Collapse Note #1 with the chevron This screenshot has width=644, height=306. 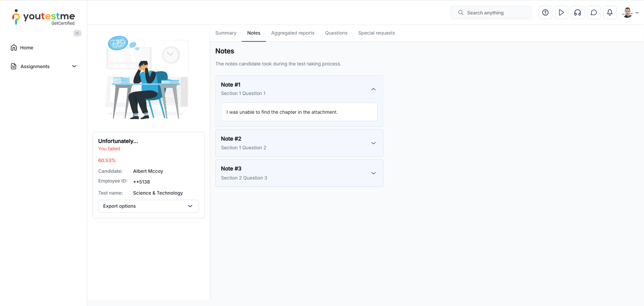373,89
